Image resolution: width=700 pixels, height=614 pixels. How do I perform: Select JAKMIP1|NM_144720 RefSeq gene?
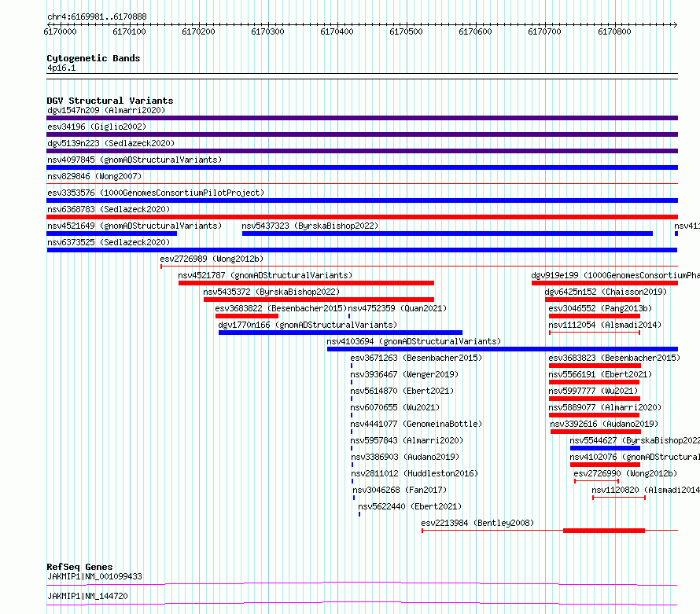[x=87, y=596]
